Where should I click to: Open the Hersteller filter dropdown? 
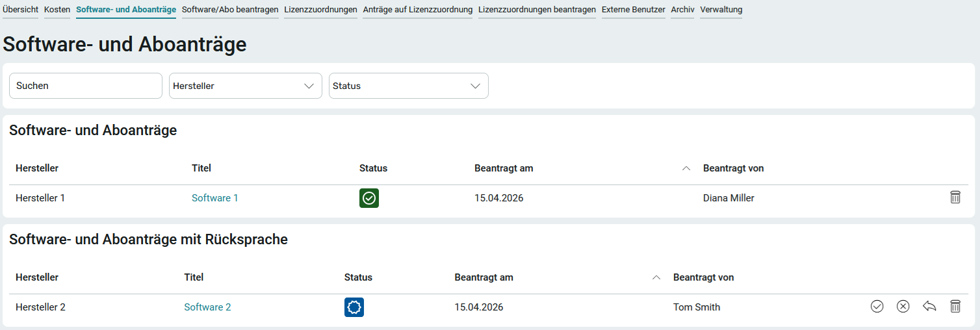click(245, 86)
